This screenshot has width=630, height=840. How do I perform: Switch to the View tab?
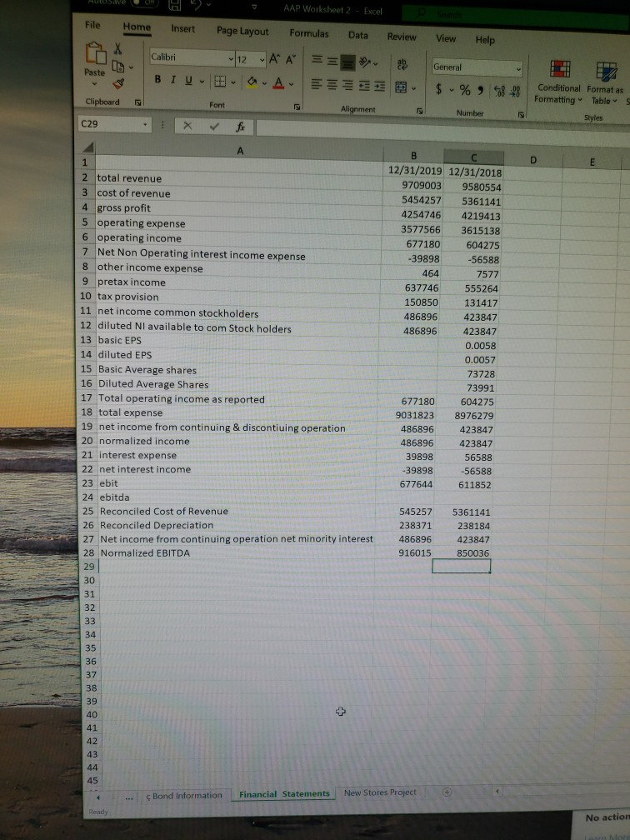point(446,38)
